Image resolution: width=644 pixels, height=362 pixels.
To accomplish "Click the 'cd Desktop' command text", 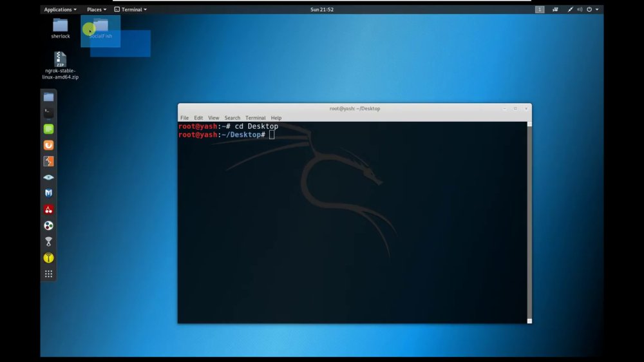I will 256,126.
